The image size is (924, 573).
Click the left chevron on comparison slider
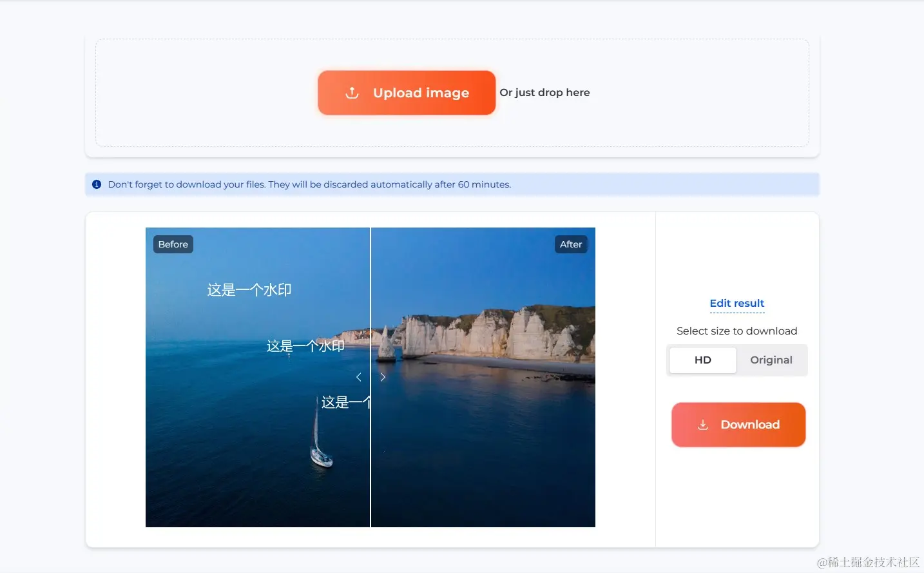(359, 377)
